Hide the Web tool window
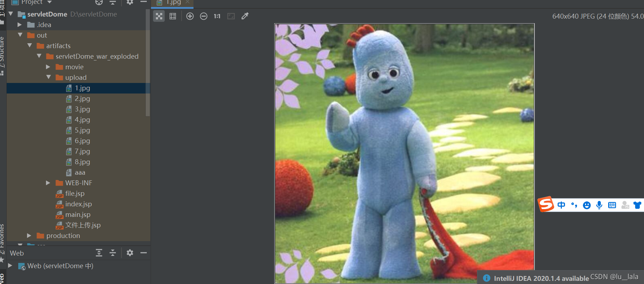Screen dimensions: 644x284 pos(144,253)
